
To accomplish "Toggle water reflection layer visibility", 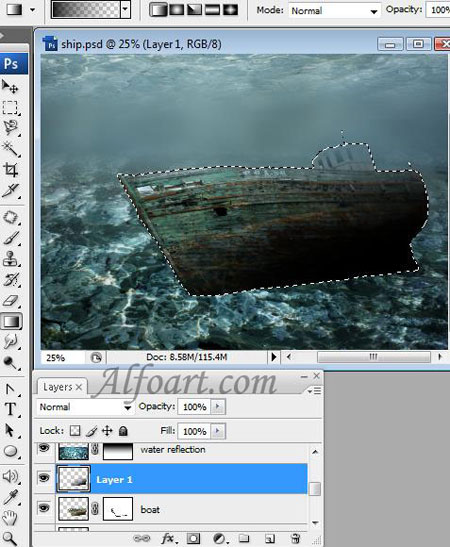I will 44,448.
